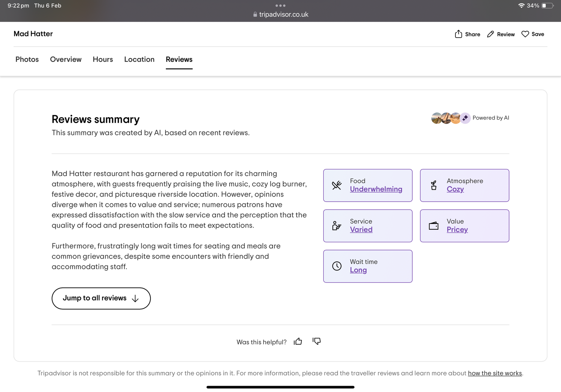561x392 pixels.
Task: Switch to the Overview tab
Action: pyautogui.click(x=66, y=59)
